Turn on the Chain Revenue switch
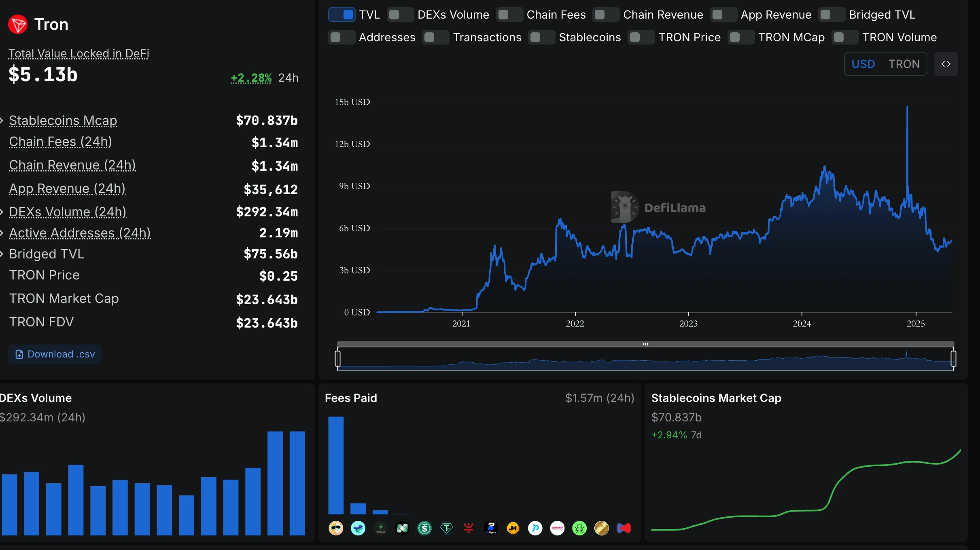This screenshot has height=550, width=980. coord(606,15)
